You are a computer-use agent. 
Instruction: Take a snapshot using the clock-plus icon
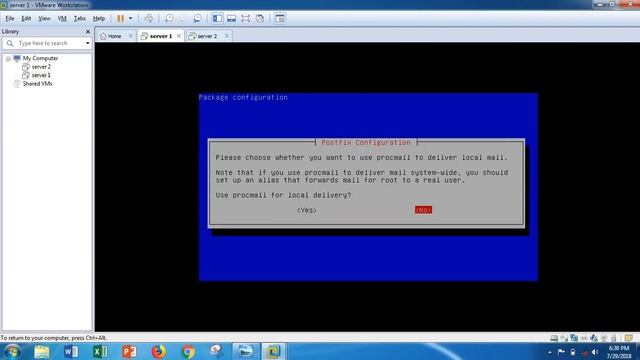(169, 18)
